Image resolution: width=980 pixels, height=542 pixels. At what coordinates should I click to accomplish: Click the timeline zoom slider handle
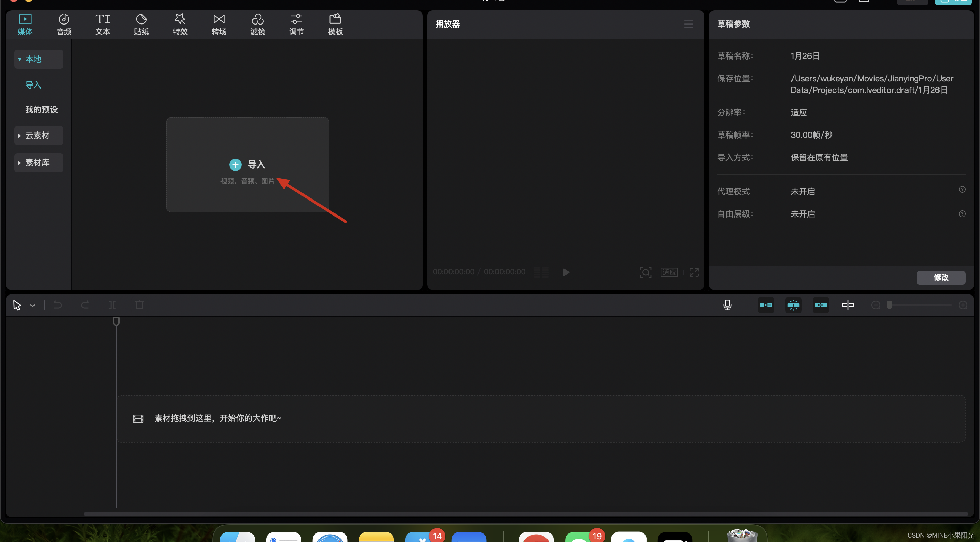pos(889,305)
